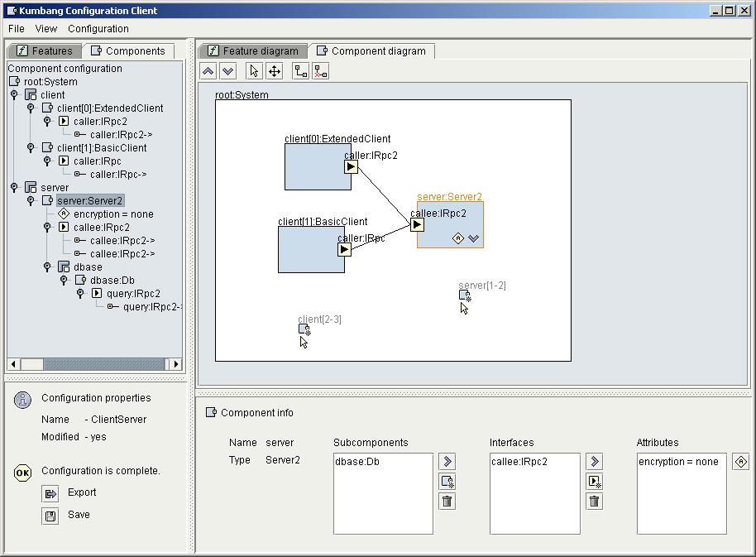Delete interface with Interfaces trash icon
The image size is (756, 557).
coord(595,501)
